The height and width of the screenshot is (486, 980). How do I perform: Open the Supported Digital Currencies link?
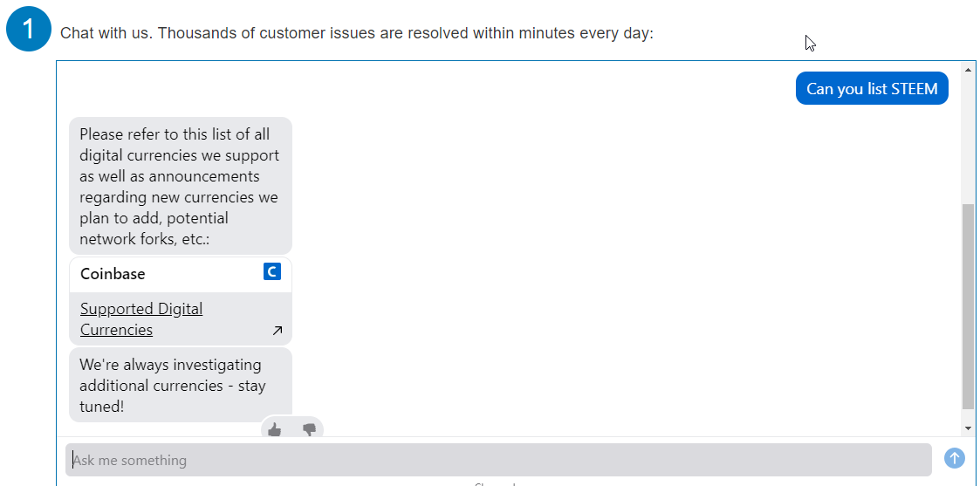141,319
